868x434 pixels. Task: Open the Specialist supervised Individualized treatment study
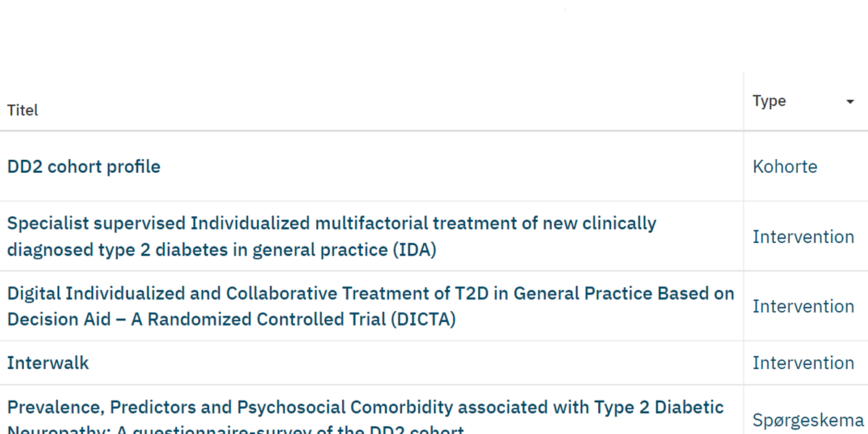point(331,224)
